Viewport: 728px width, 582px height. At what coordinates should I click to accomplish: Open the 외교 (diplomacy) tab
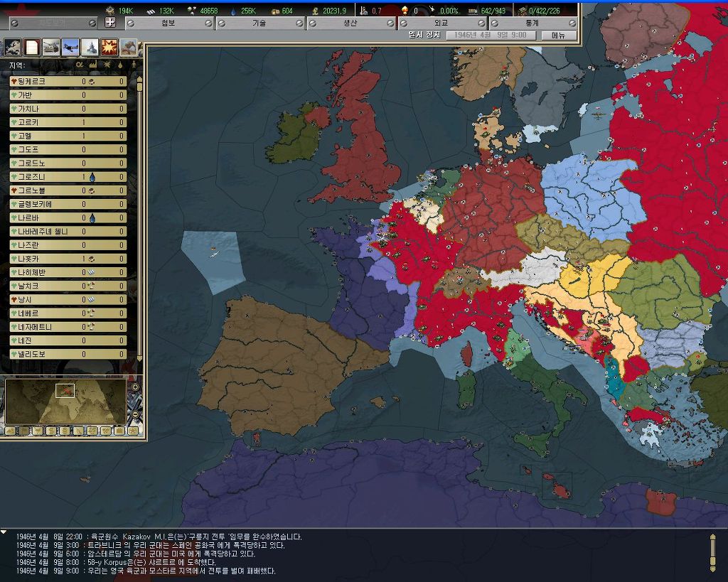442,23
